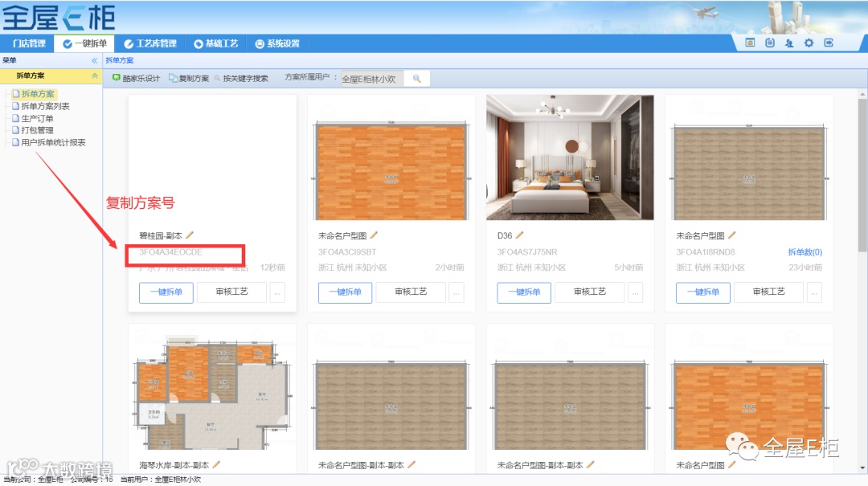Open the 系统设置 tab

(x=277, y=43)
